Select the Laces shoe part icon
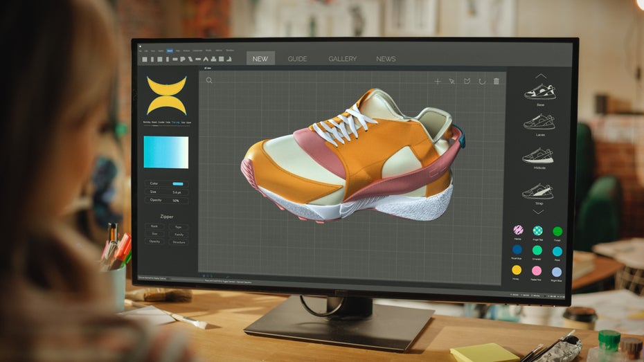644x362 pixels. click(x=539, y=122)
